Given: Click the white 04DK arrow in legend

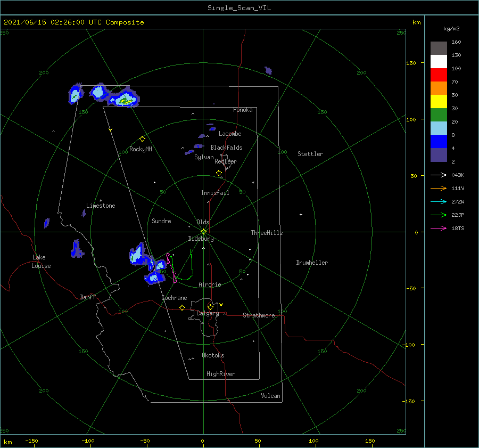Looking at the screenshot, I should click(439, 175).
